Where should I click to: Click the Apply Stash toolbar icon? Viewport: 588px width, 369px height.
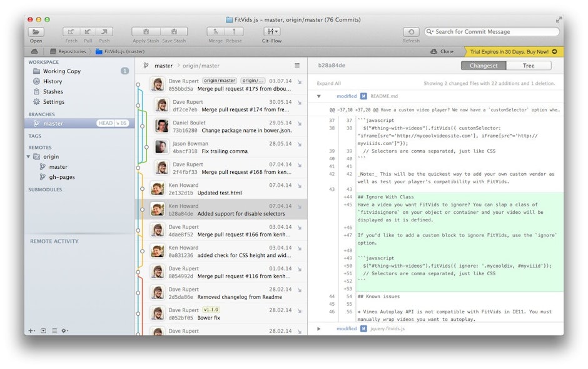(x=146, y=32)
